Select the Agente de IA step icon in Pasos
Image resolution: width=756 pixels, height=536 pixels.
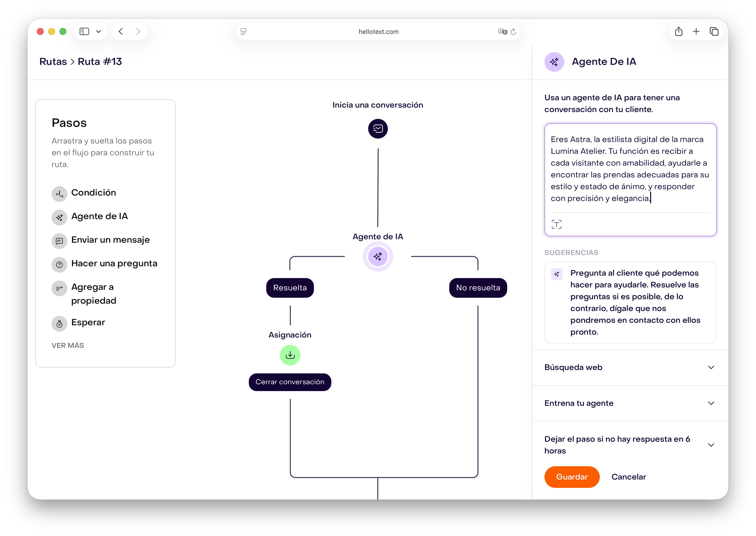tap(59, 217)
